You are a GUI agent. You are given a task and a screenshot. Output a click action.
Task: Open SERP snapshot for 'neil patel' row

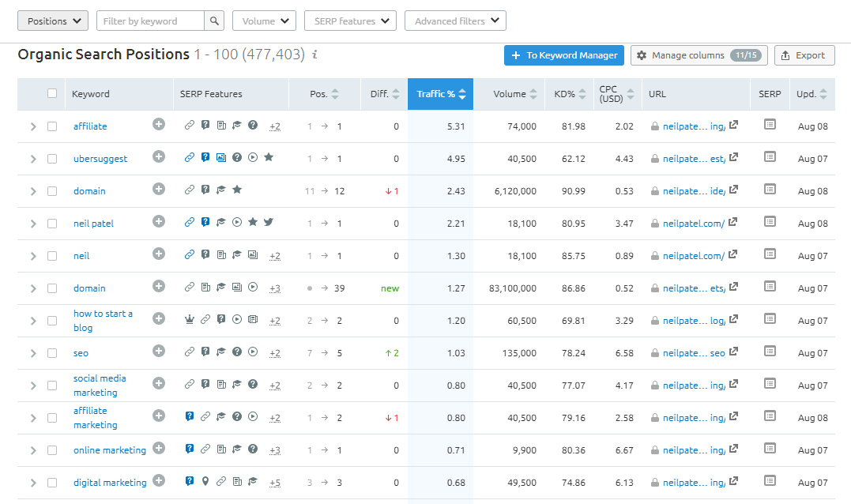pyautogui.click(x=770, y=221)
